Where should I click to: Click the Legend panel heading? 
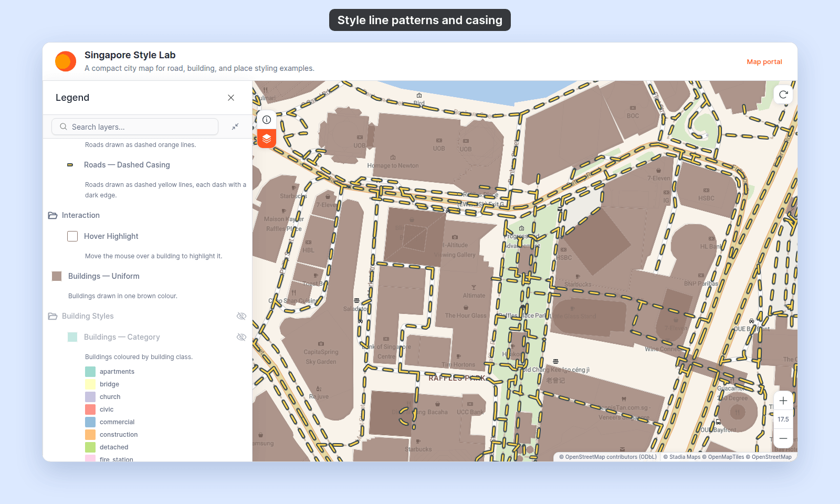tap(72, 98)
